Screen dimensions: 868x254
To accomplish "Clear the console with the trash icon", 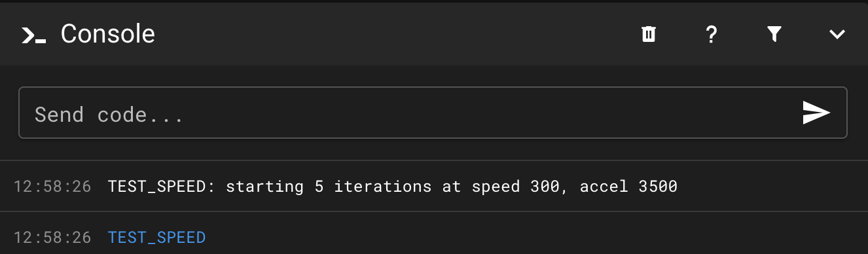I will [648, 34].
